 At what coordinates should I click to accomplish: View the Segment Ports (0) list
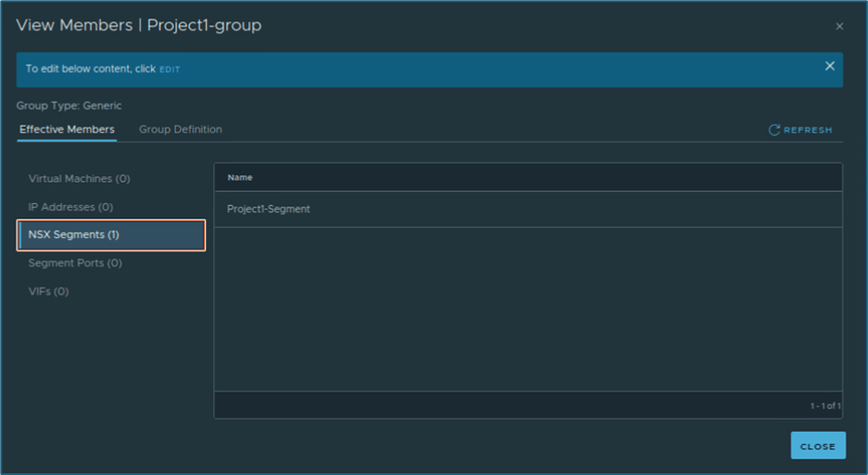[x=75, y=264]
